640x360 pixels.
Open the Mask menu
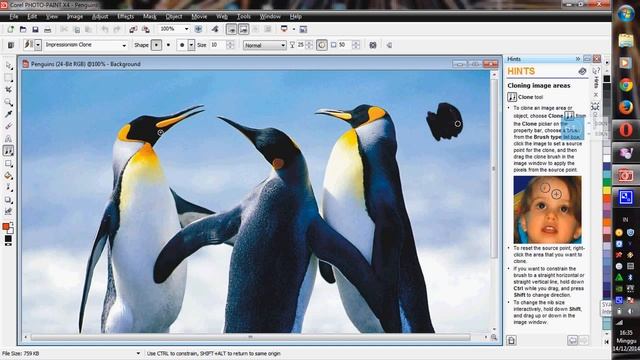(150, 17)
